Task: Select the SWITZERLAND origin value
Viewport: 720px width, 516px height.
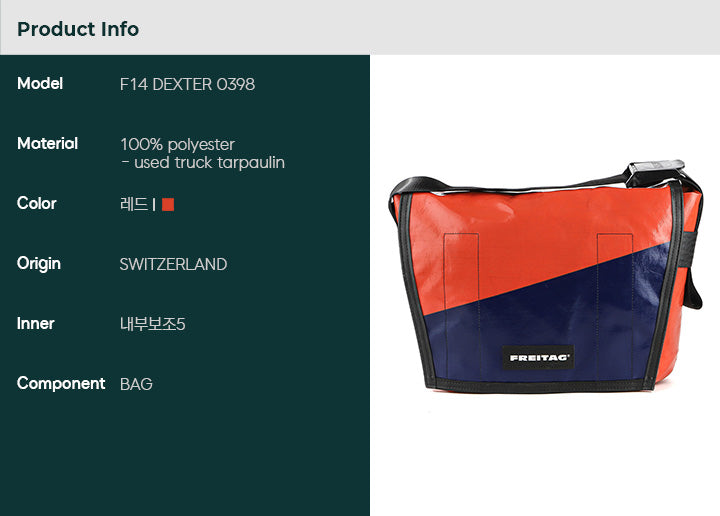Action: click(174, 264)
